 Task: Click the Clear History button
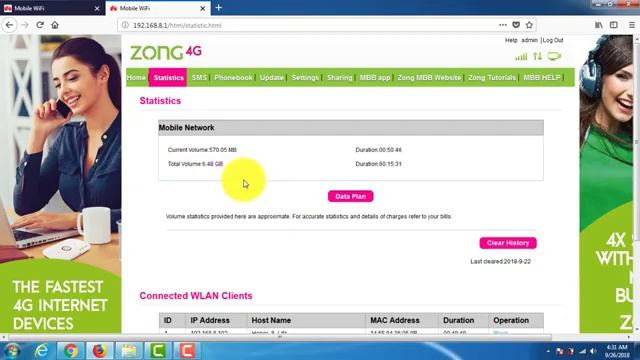508,243
